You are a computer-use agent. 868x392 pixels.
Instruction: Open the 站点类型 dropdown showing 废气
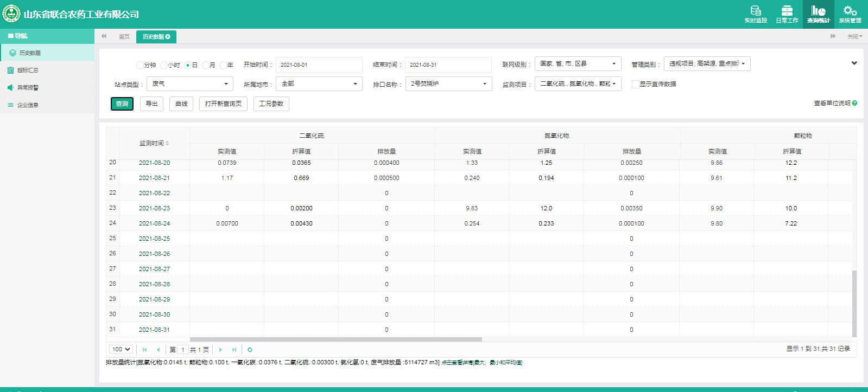pos(190,84)
